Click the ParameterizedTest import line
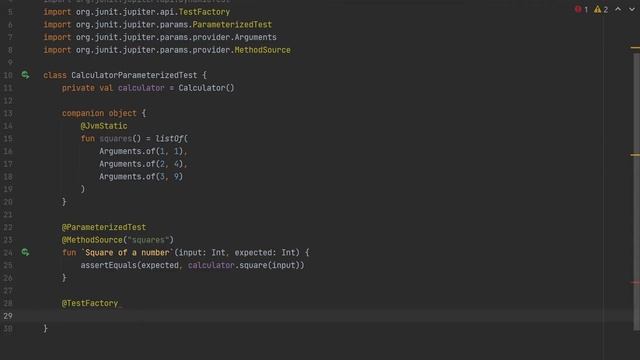 158,24
